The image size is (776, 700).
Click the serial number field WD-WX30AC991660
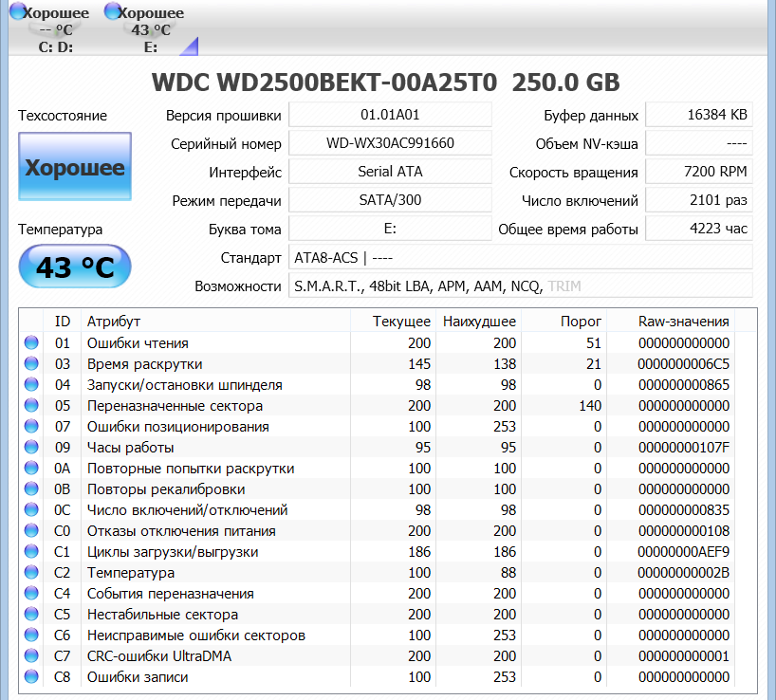390,143
